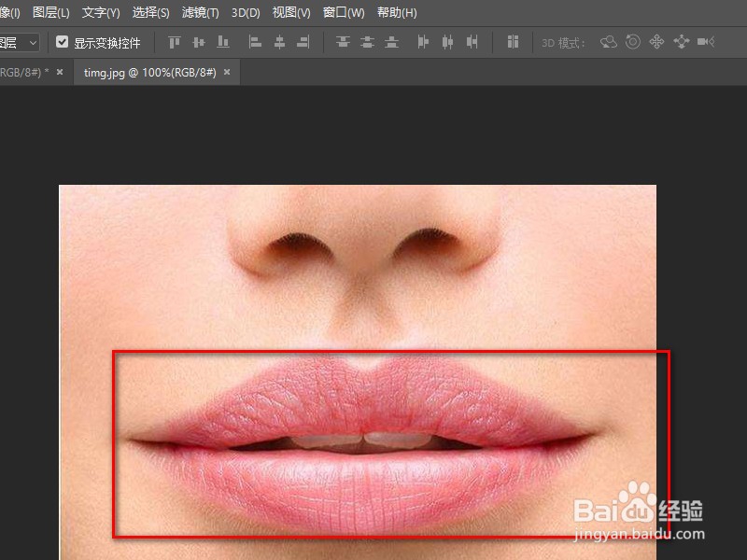
Task: Close the first (RGB/8#) * document tab
Action: [60, 72]
